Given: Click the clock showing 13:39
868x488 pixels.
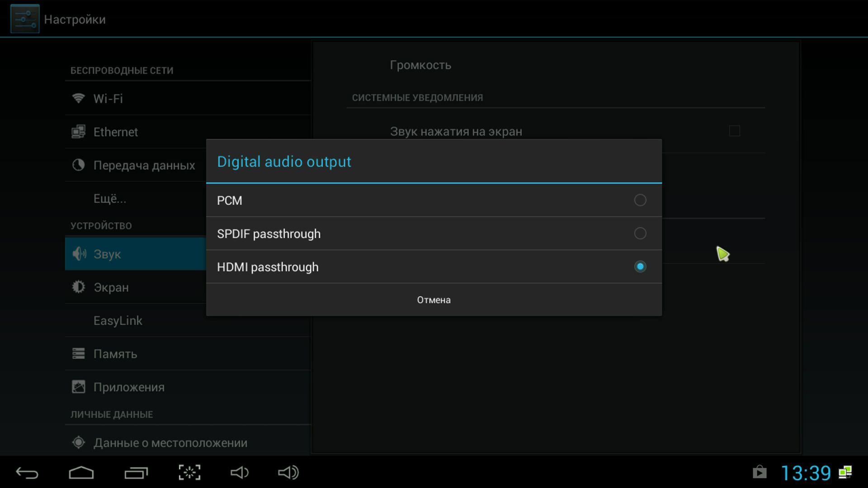Looking at the screenshot, I should pyautogui.click(x=806, y=473).
